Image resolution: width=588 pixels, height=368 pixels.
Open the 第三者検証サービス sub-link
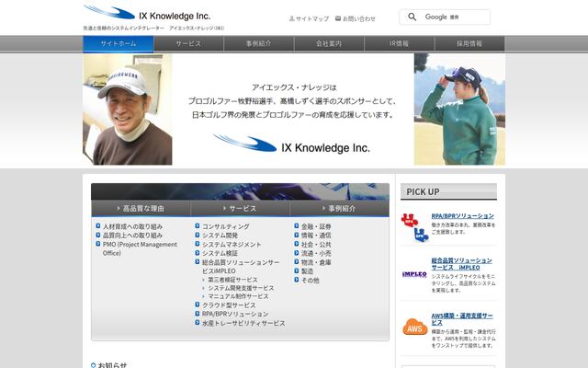coord(232,280)
